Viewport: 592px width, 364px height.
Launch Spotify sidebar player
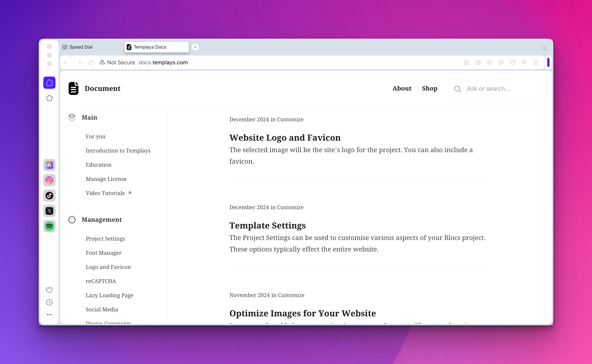pyautogui.click(x=49, y=226)
